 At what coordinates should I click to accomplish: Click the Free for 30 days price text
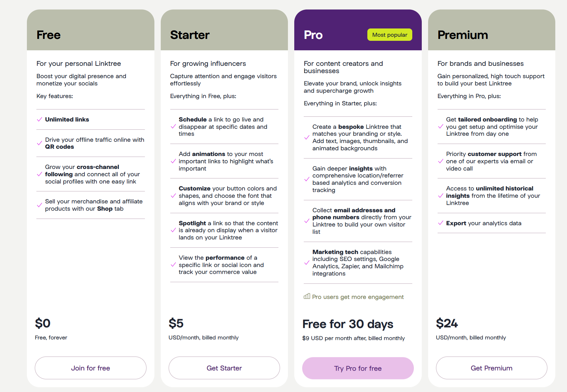(x=348, y=324)
